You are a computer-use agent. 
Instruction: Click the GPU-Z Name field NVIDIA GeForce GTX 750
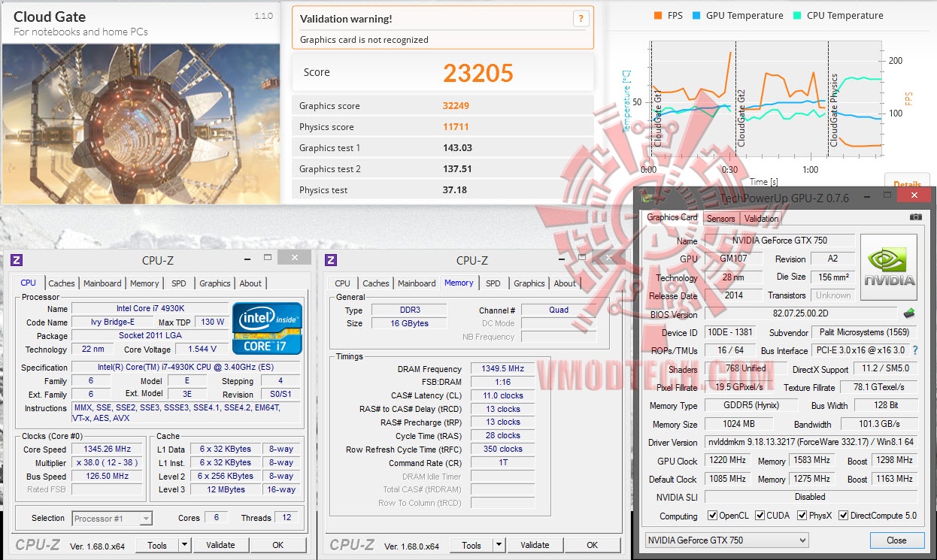click(x=779, y=241)
